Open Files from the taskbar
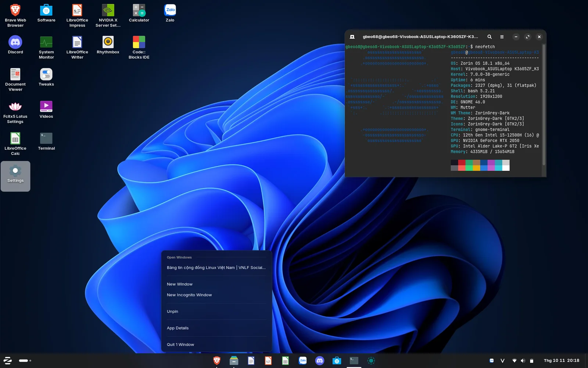The image size is (588, 368). coord(234,361)
